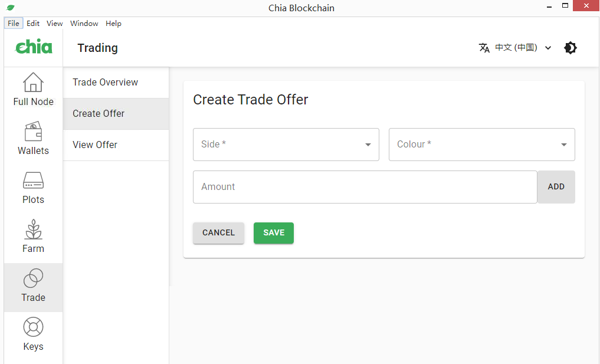Expand the Colour dropdown

click(x=481, y=145)
